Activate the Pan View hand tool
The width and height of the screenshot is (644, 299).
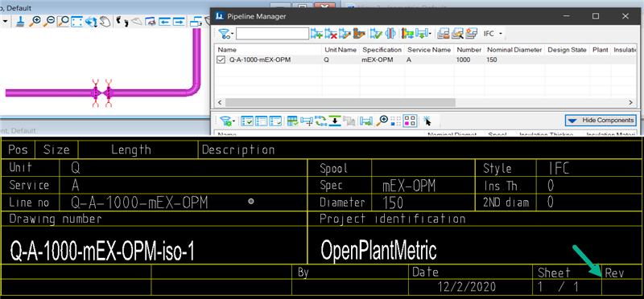105,22
